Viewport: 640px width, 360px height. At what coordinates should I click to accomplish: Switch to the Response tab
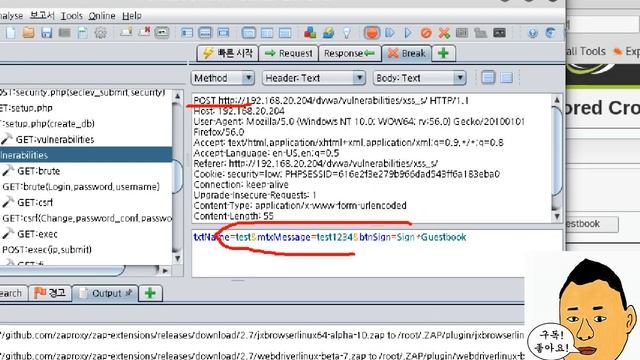(349, 53)
